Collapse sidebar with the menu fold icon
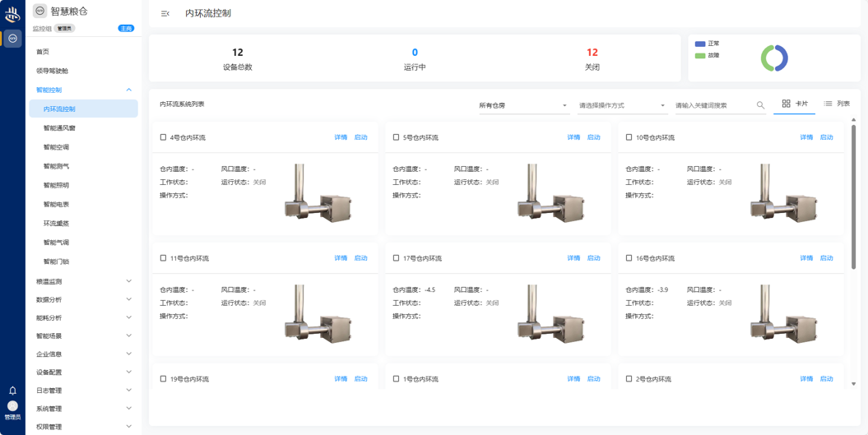 165,13
